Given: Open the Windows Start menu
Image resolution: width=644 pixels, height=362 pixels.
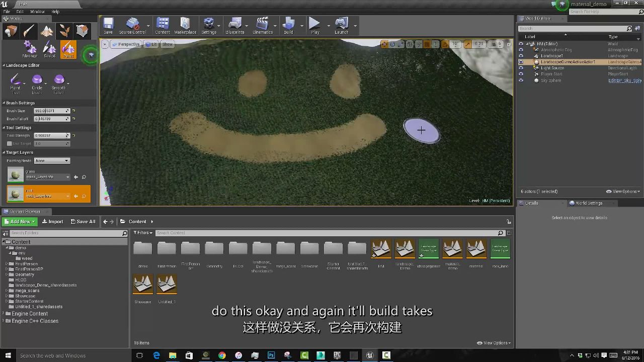Looking at the screenshot, I should click(x=8, y=355).
